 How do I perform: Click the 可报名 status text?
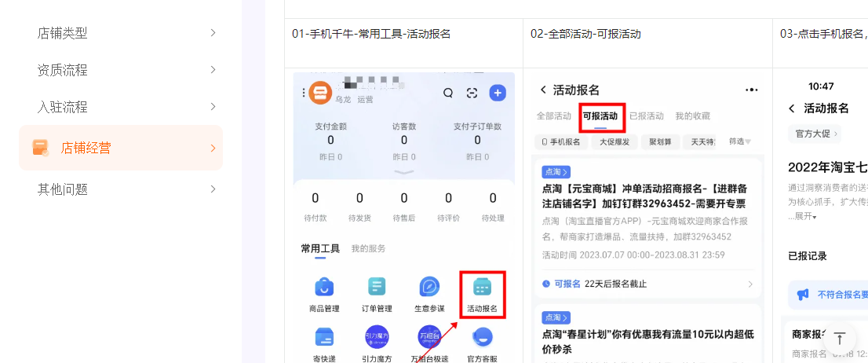pyautogui.click(x=567, y=284)
